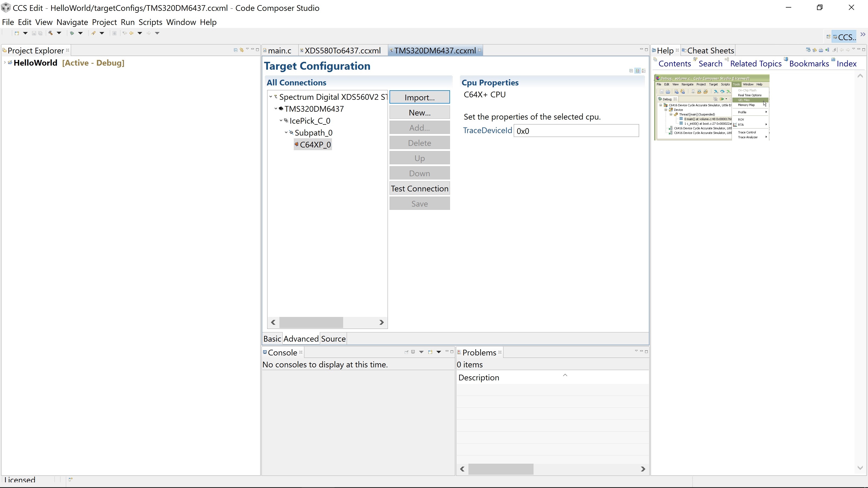Click the Debug bug toolbar icon
The width and height of the screenshot is (868, 488).
tap(72, 33)
